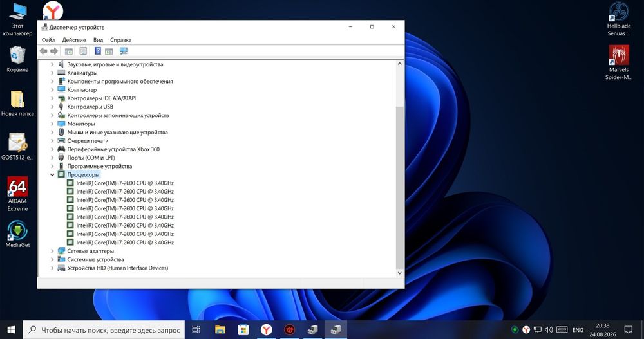The height and width of the screenshot is (339, 644).
Task: Select the Процессоры category label
Action: (83, 175)
